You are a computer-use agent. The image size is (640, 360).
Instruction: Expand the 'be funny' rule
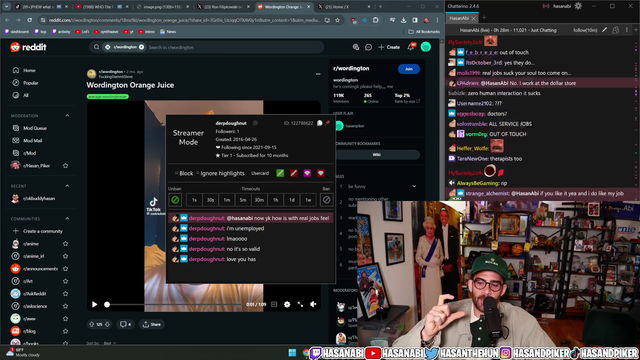point(414,186)
